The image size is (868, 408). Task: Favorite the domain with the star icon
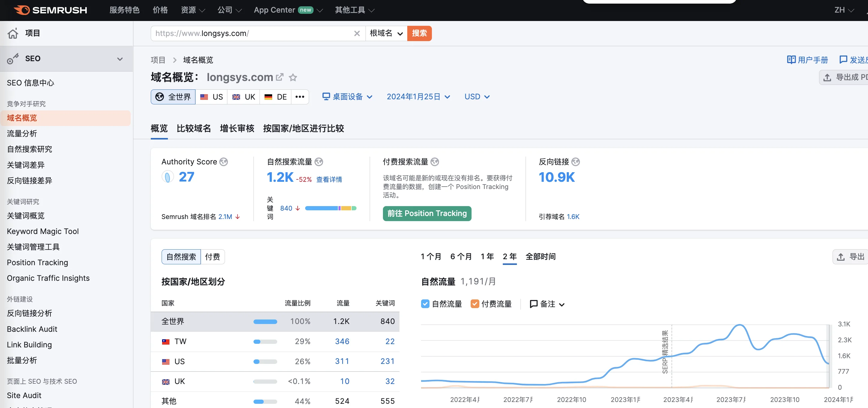click(293, 77)
